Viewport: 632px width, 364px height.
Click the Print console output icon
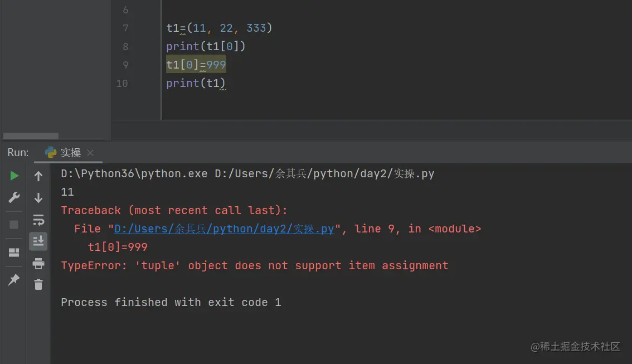pyautogui.click(x=38, y=263)
